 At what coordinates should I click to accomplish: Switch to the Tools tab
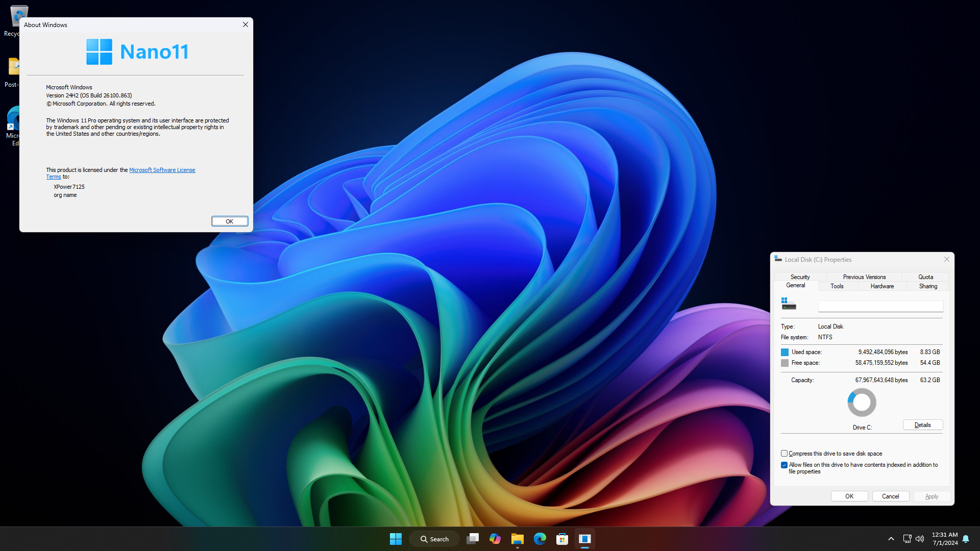coord(837,286)
